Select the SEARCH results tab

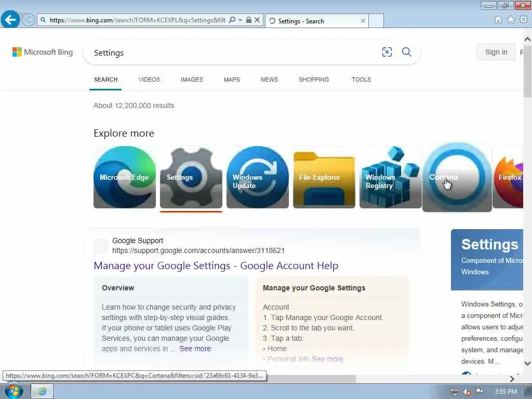105,79
